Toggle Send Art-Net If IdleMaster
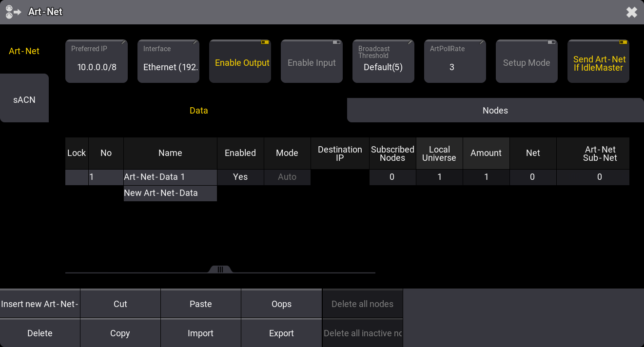The height and width of the screenshot is (347, 644). tap(599, 61)
